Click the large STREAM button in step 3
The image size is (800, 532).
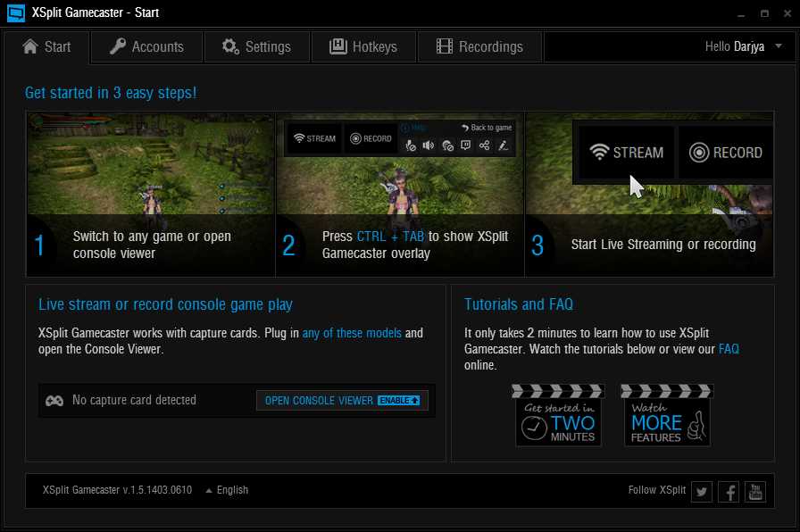pos(627,153)
